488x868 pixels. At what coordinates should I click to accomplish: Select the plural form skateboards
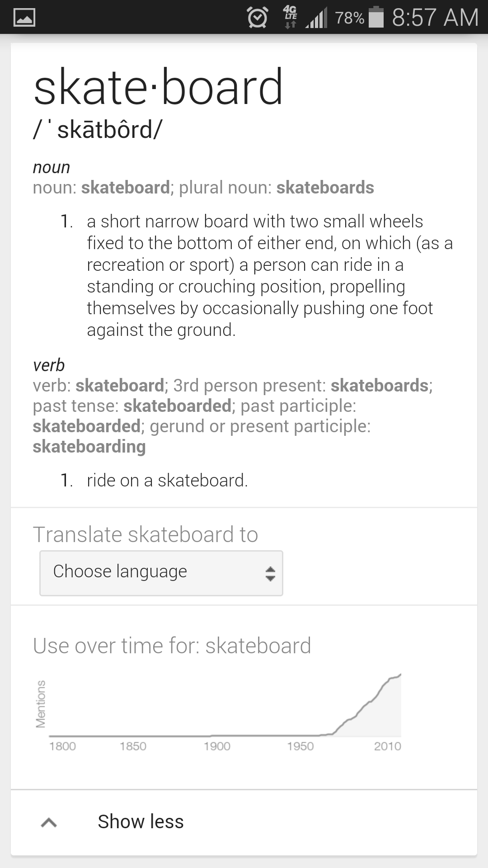click(x=325, y=187)
